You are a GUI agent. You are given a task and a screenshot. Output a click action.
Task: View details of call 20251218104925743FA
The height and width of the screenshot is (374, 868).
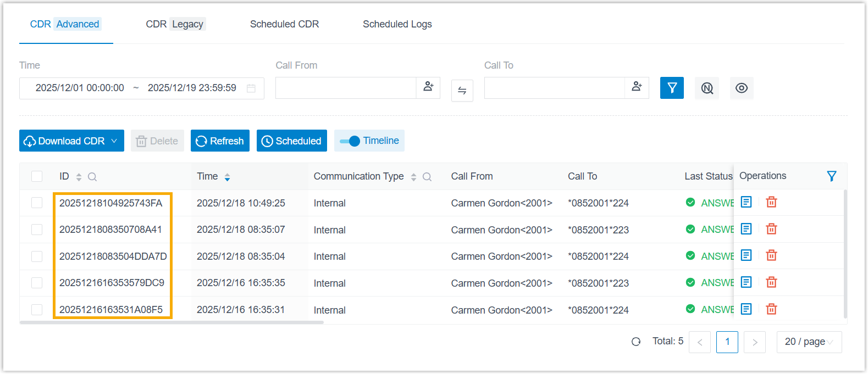point(746,202)
